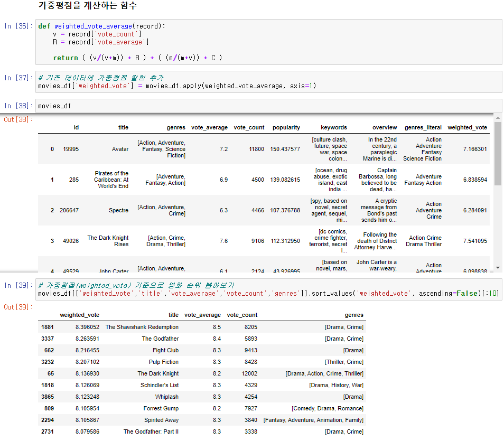
Task: Click the 'Fight Club' title cell
Action: point(165,350)
